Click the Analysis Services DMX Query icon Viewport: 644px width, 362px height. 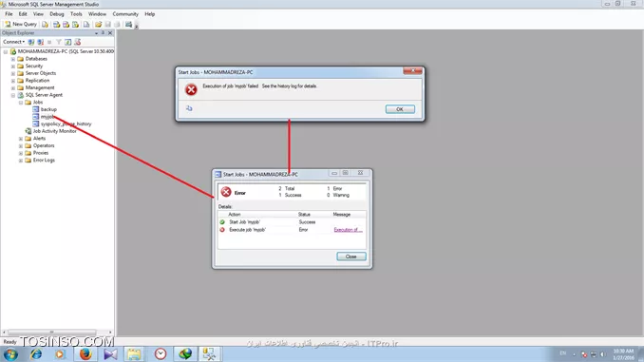click(x=66, y=25)
